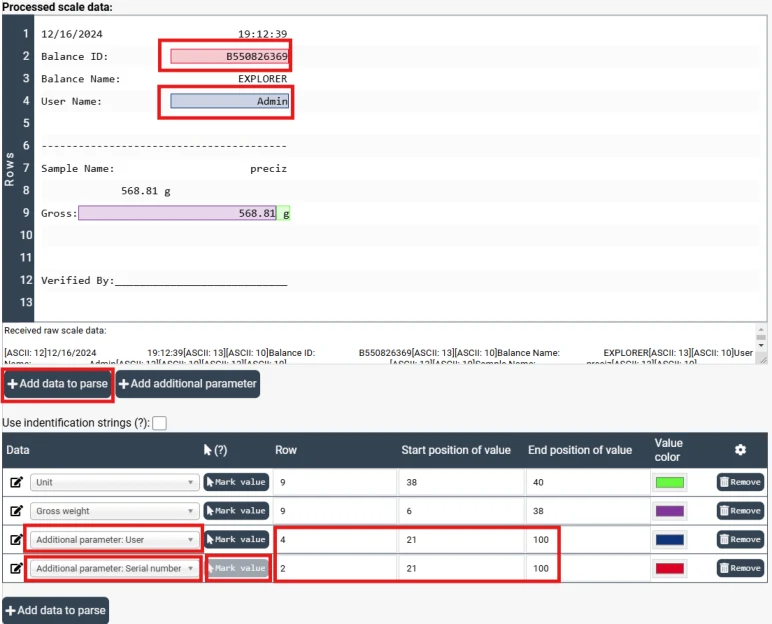Screen dimensions: 772x624
Task: Click Add additional parameter button
Action: [188, 384]
